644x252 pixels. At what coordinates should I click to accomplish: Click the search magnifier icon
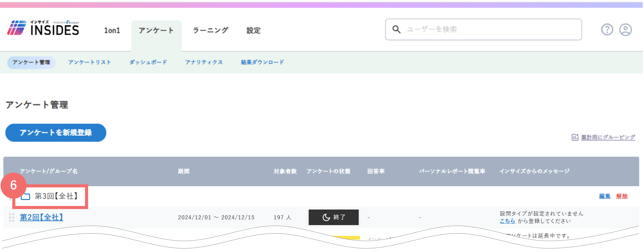point(396,29)
